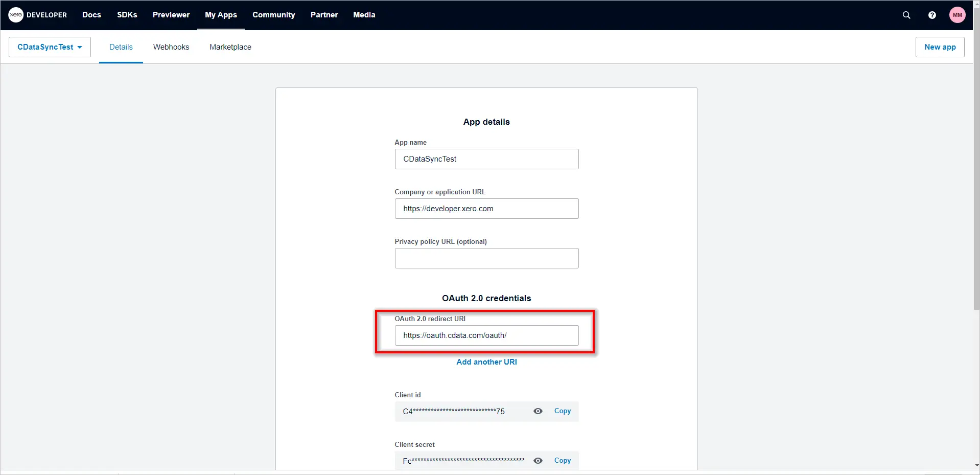Open the Community menu
Screen dimensions: 980x475
pos(274,15)
